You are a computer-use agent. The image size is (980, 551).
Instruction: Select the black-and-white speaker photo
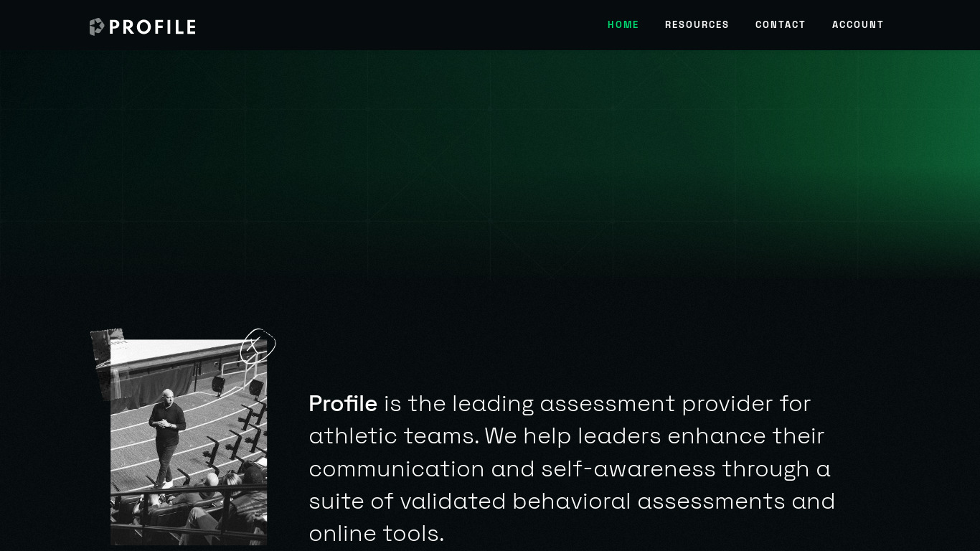click(189, 442)
